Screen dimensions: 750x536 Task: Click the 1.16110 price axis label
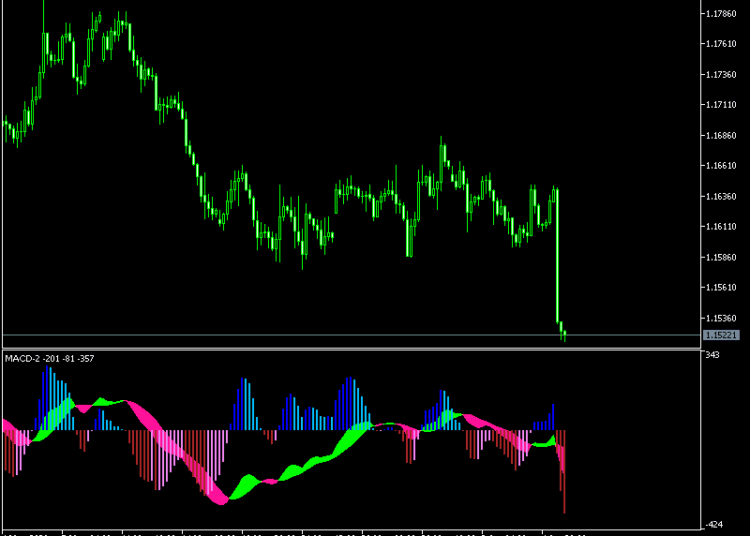(721, 227)
